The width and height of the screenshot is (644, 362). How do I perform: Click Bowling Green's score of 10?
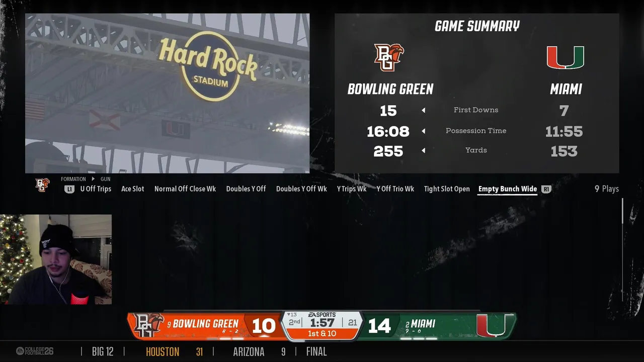coord(264,326)
